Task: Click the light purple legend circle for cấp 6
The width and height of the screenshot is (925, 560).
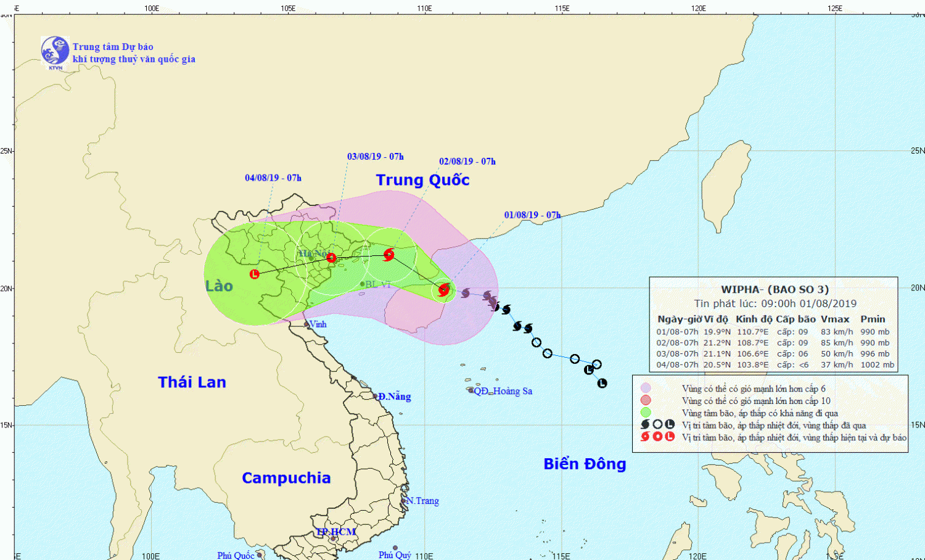Action: click(x=646, y=388)
